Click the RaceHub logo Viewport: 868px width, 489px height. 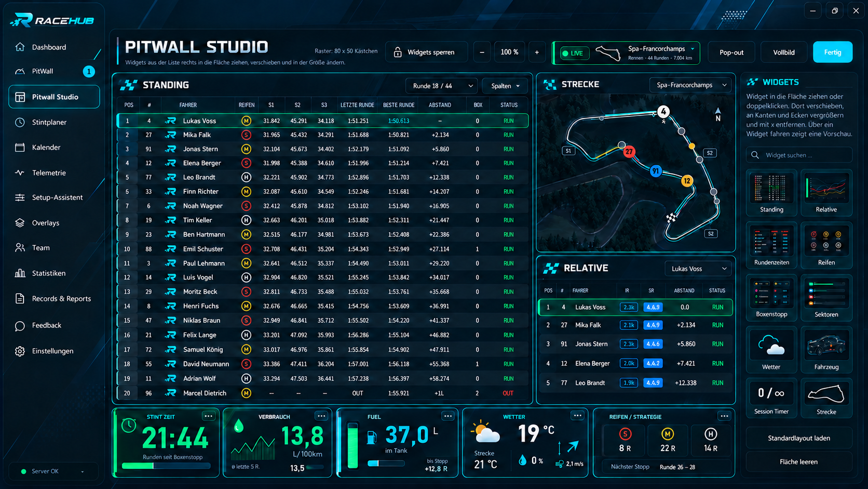(52, 20)
